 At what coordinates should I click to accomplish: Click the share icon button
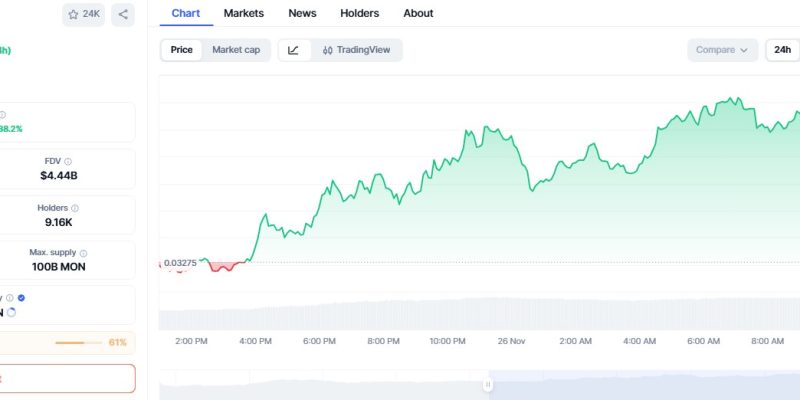coord(123,14)
